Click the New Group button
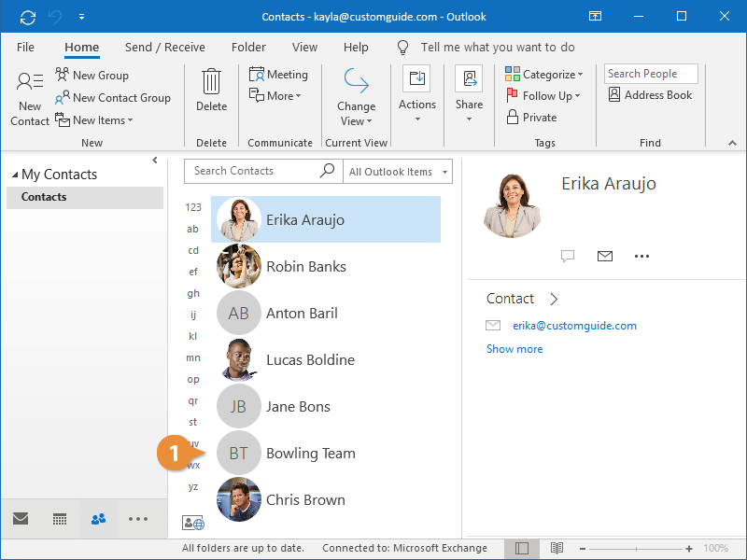Viewport: 747px width, 560px height. tap(92, 76)
